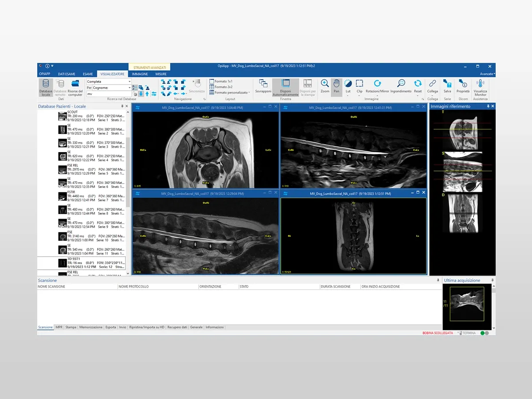Select the 3D SST1 series 12 thumbnail
Screen dimensions: 532x399
63,263
